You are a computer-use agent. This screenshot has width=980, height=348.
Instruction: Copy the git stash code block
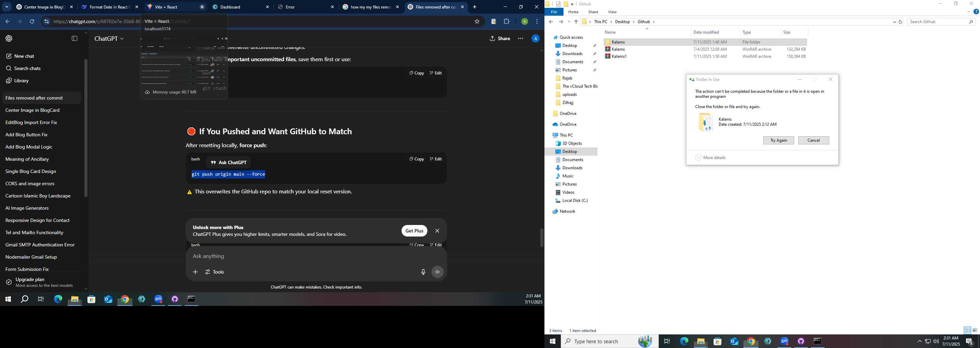[x=416, y=73]
